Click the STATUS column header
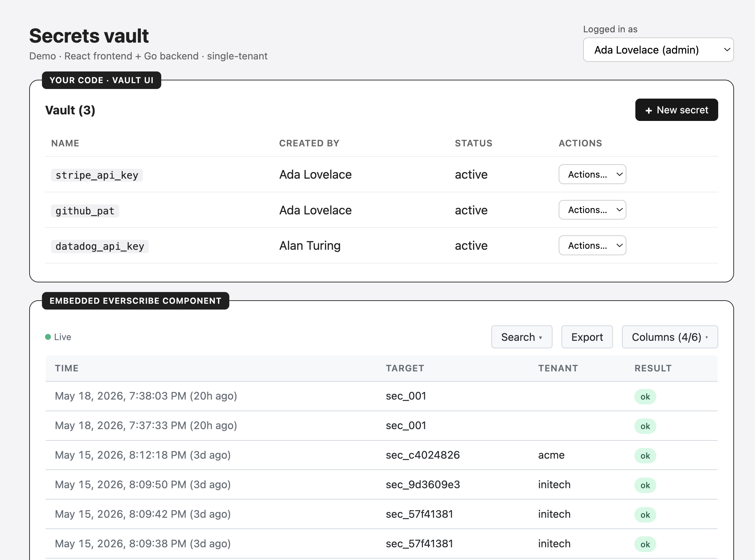The height and width of the screenshot is (560, 755). point(473,143)
